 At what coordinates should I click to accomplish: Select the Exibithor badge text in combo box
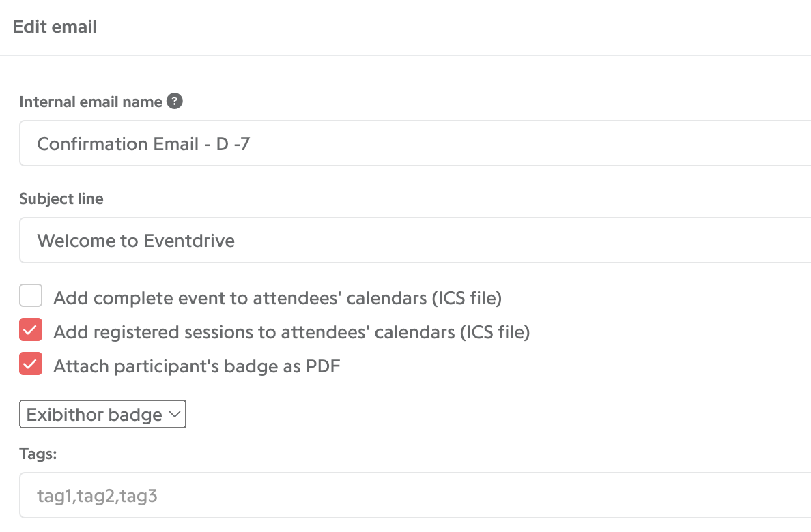94,415
